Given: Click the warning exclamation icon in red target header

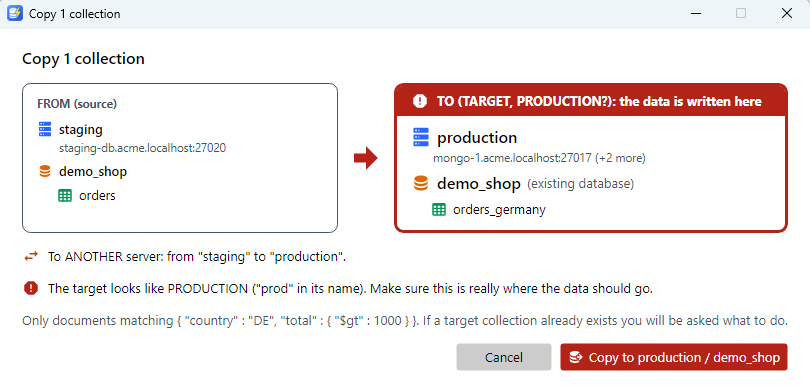Looking at the screenshot, I should coord(420,101).
